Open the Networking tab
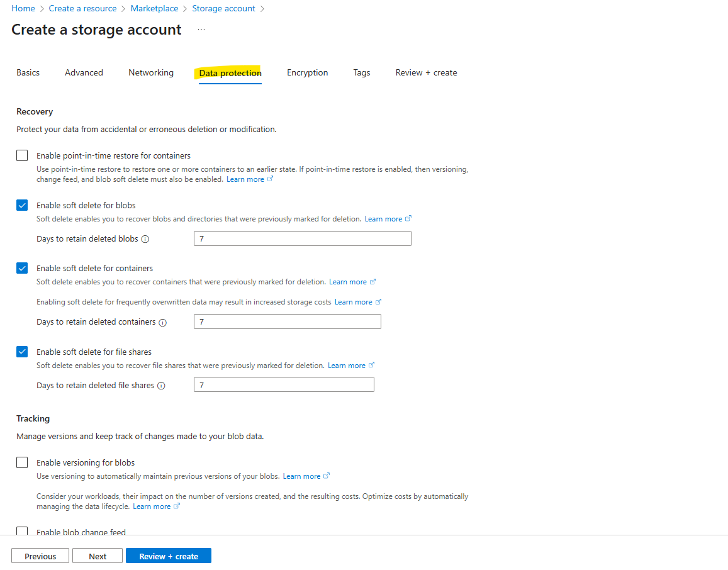This screenshot has height=570, width=728. 151,73
